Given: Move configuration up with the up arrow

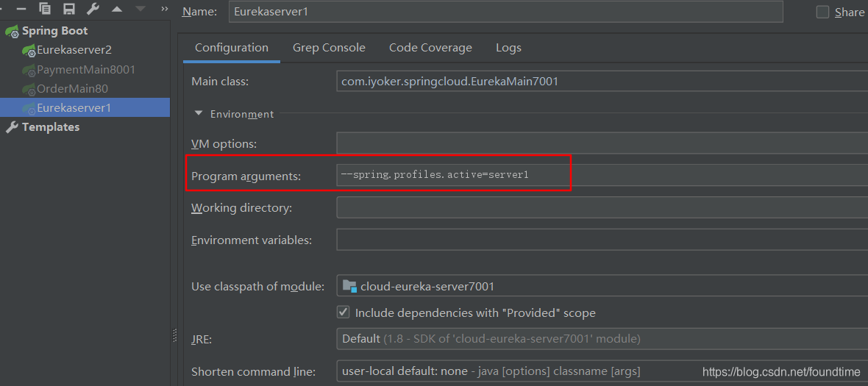Looking at the screenshot, I should click(x=117, y=9).
